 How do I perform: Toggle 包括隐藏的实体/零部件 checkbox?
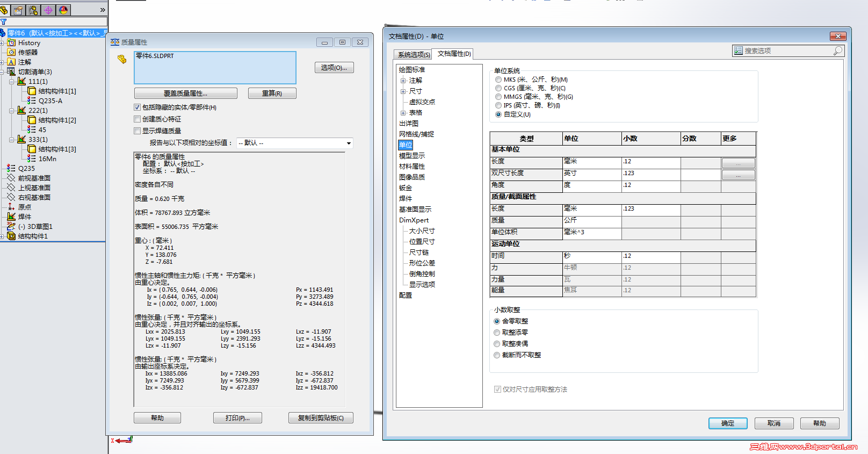[x=137, y=107]
